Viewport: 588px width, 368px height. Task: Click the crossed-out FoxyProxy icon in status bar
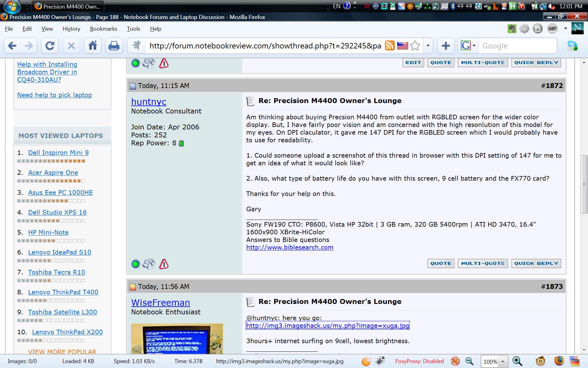(x=455, y=361)
